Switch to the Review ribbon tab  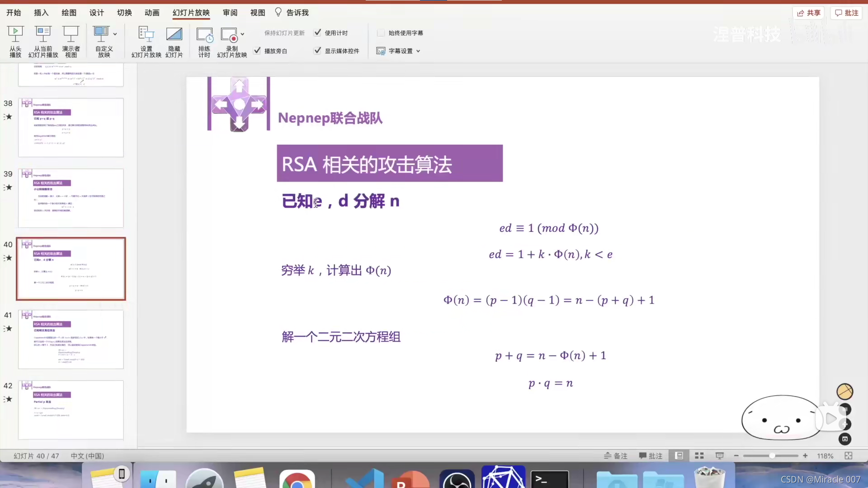pos(230,13)
